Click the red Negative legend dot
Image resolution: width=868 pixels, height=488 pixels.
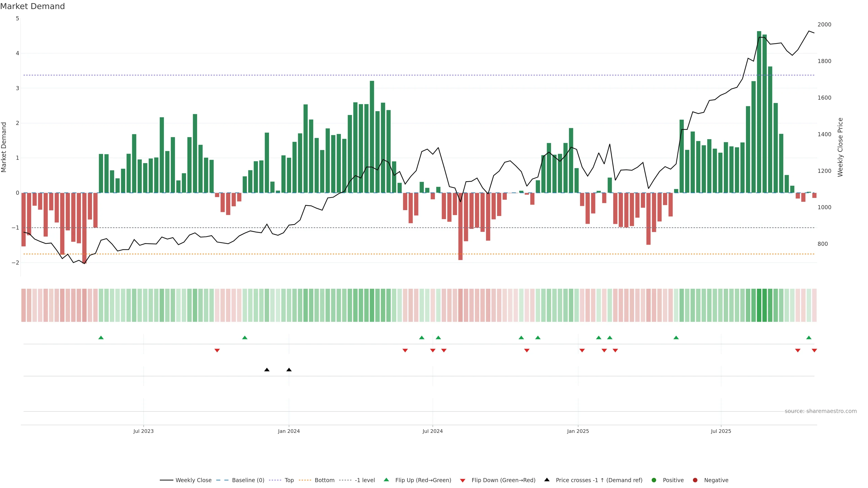(695, 480)
